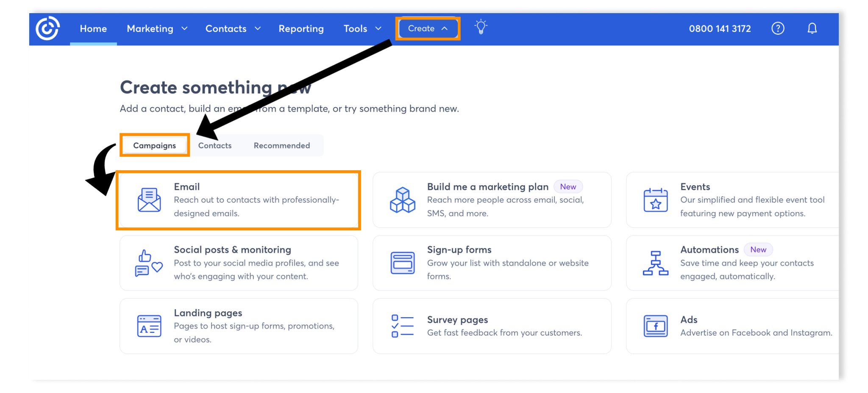This screenshot has height=393, width=868.
Task: Click the Ads Facebook icon
Action: coord(655,326)
